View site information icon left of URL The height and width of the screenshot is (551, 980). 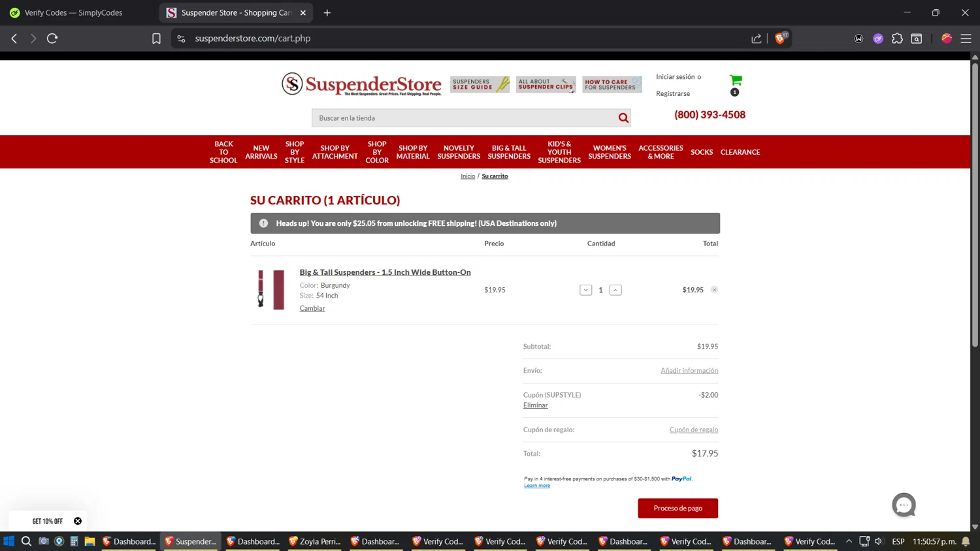[182, 39]
